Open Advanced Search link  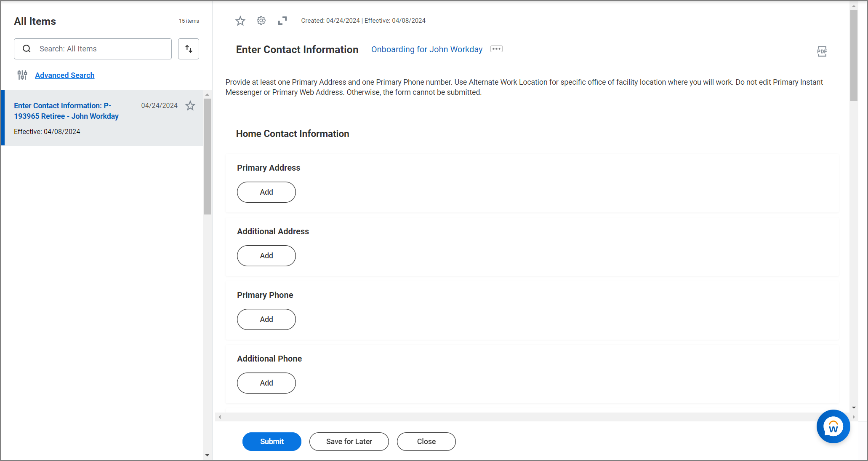tap(65, 75)
